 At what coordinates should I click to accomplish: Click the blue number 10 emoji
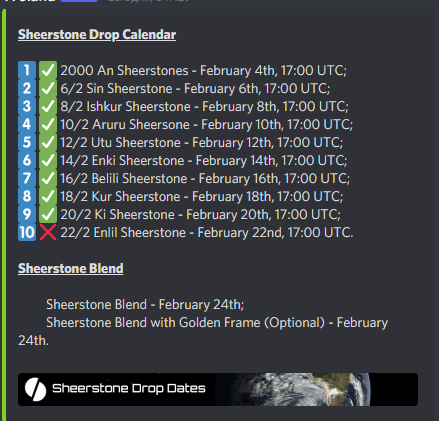(x=27, y=232)
